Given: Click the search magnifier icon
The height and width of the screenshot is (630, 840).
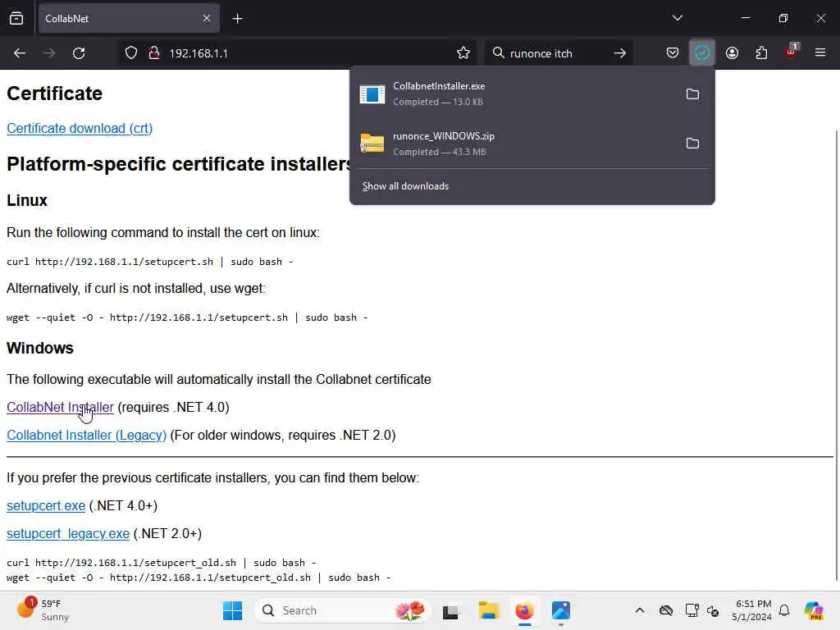Looking at the screenshot, I should pos(498,52).
